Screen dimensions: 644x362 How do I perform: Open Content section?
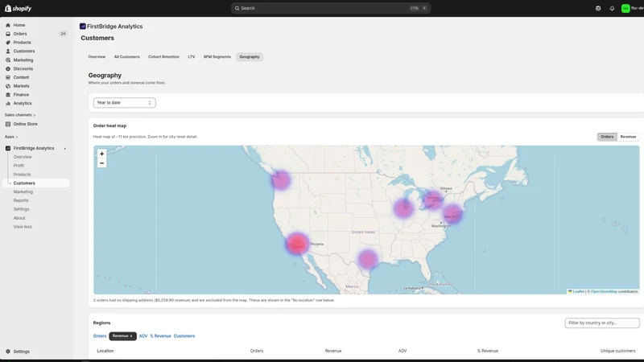point(21,77)
